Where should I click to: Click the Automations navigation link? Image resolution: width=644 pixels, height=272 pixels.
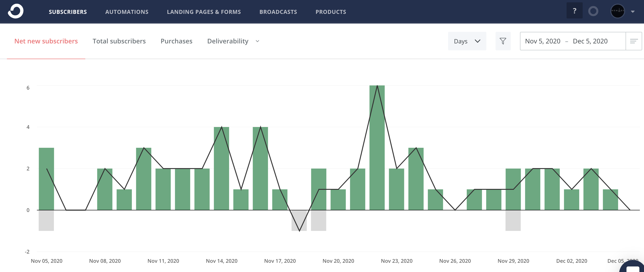(x=127, y=12)
